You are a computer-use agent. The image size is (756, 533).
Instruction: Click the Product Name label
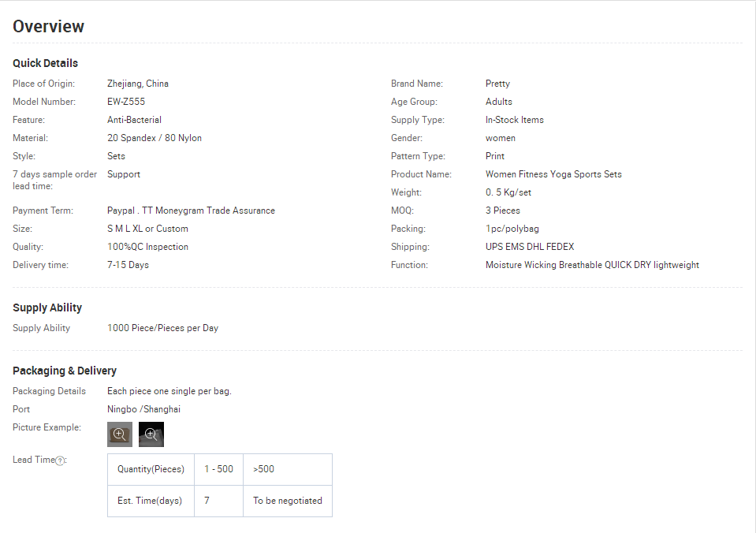pos(422,174)
